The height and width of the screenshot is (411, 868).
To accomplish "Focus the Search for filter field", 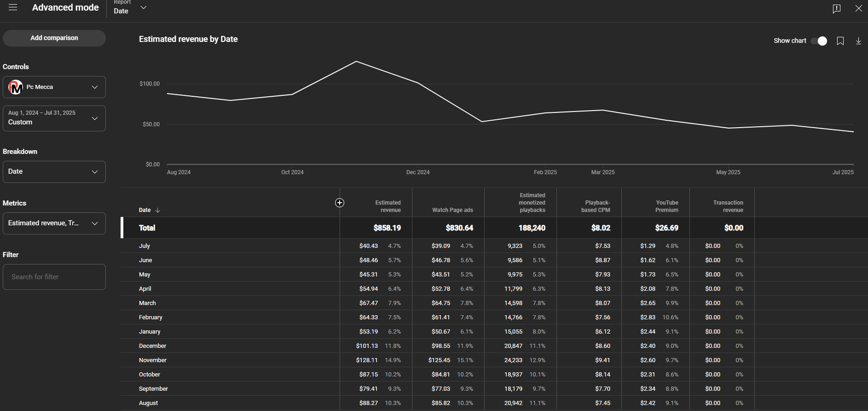I will 54,277.
